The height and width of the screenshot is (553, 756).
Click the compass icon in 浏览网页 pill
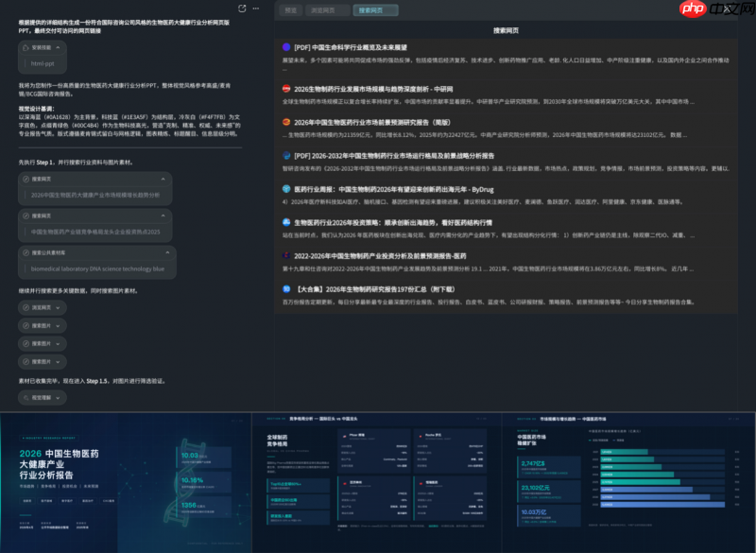26,307
